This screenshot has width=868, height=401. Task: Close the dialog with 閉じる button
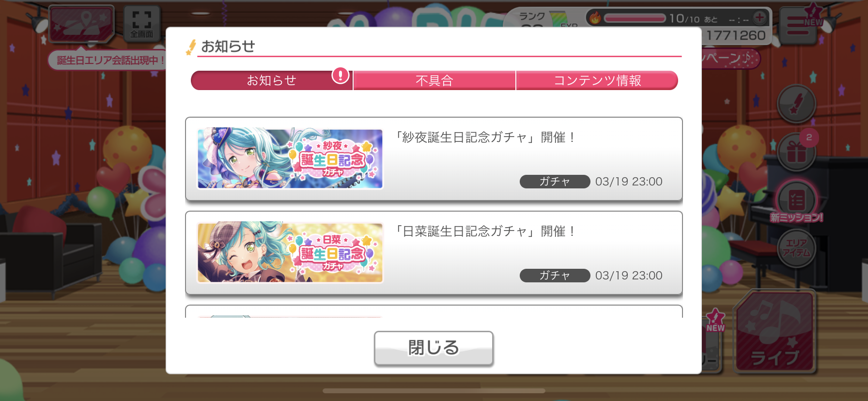click(x=434, y=348)
